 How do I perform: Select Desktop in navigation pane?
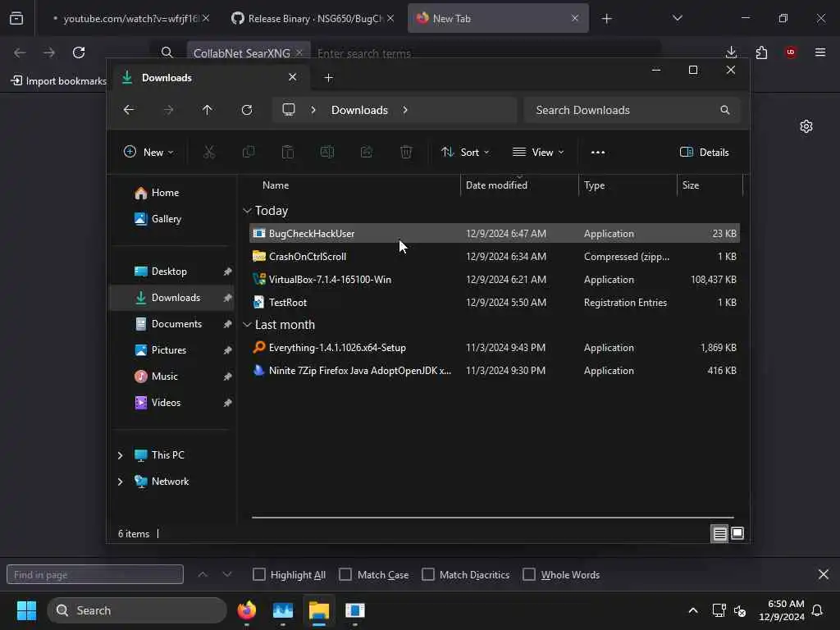click(x=168, y=272)
